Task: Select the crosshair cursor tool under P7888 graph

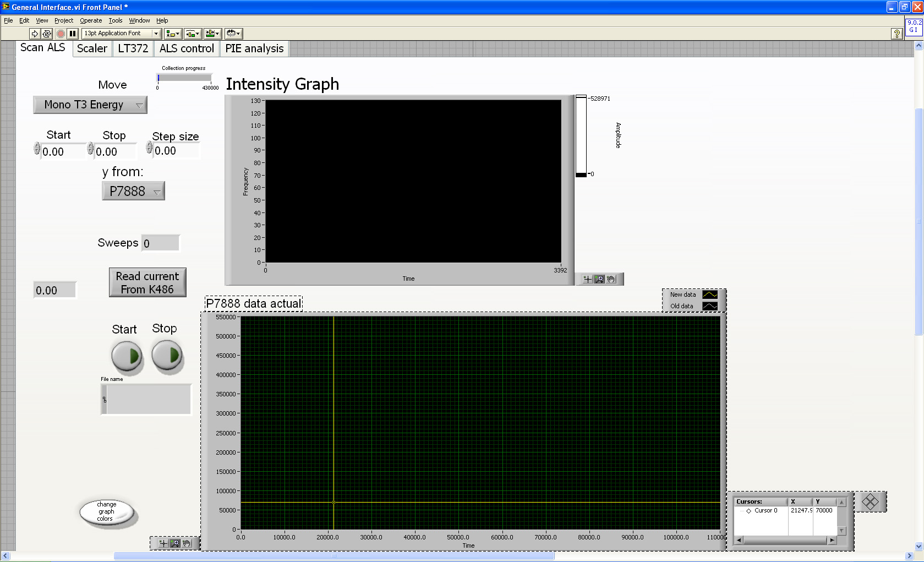Action: click(x=163, y=543)
